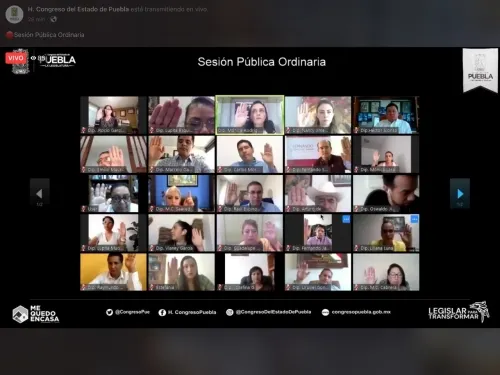Select the Dip. M.C. Cabrera video tile
Image resolution: width=500 pixels, height=375 pixels.
pyautogui.click(x=386, y=272)
